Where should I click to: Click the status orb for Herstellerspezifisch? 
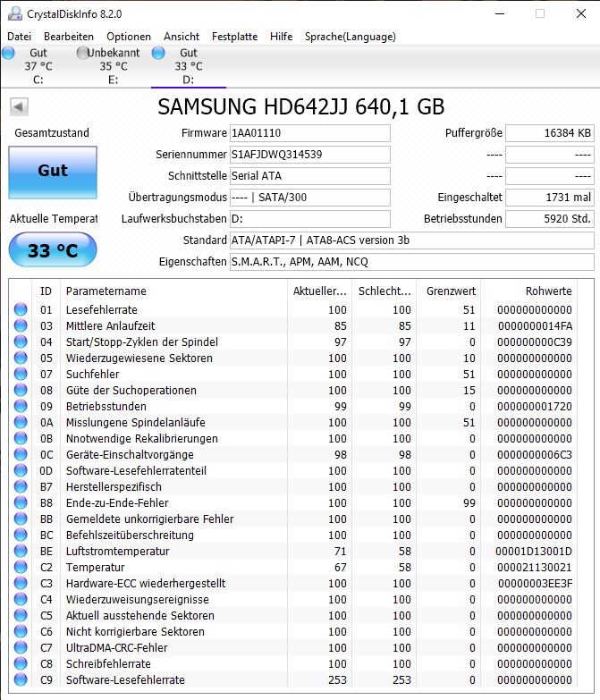tap(21, 486)
